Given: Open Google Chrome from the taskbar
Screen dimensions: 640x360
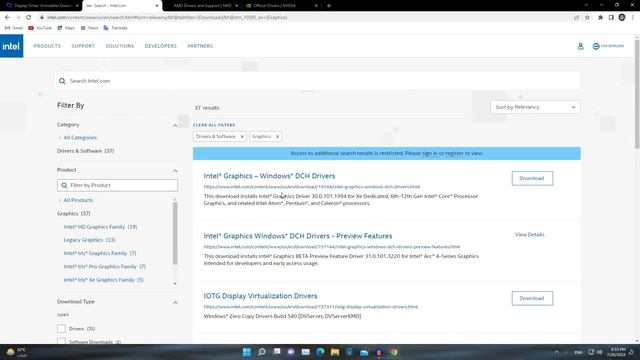Looking at the screenshot, I should [x=393, y=352].
